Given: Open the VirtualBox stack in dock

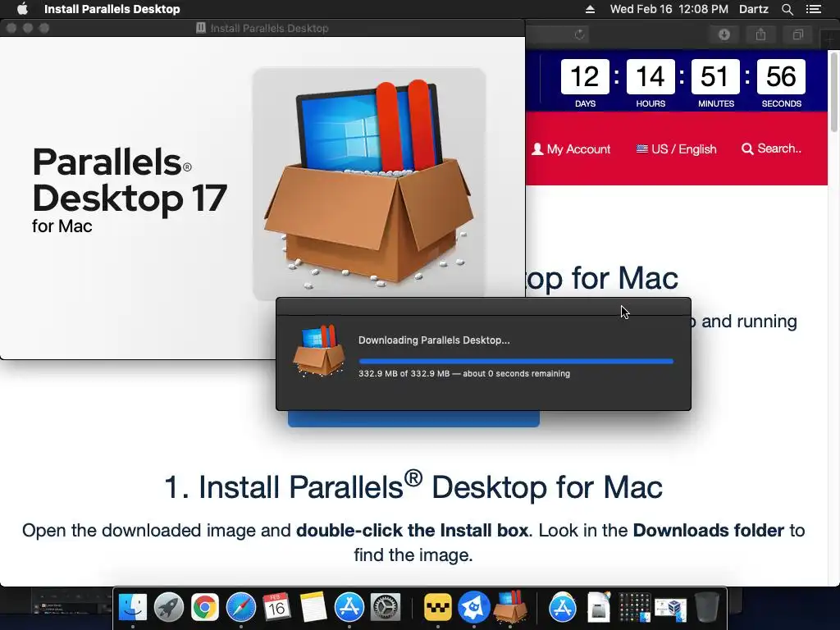Looking at the screenshot, I should tap(670, 608).
